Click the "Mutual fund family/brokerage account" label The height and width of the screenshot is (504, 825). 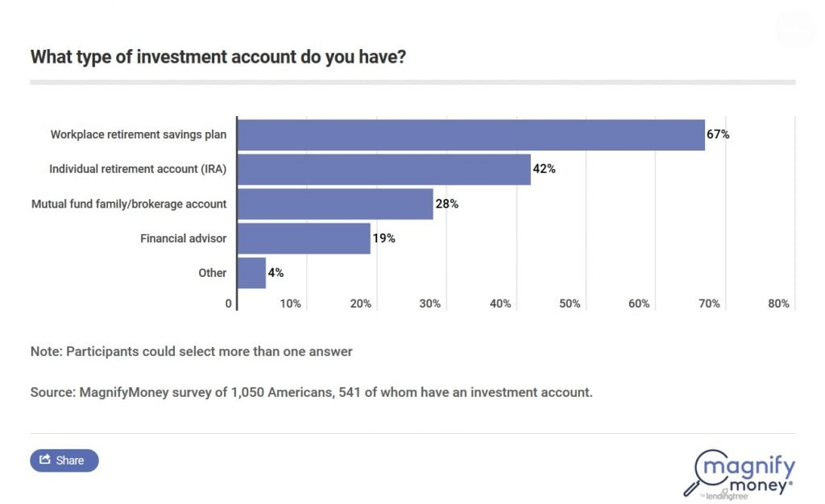pos(129,204)
